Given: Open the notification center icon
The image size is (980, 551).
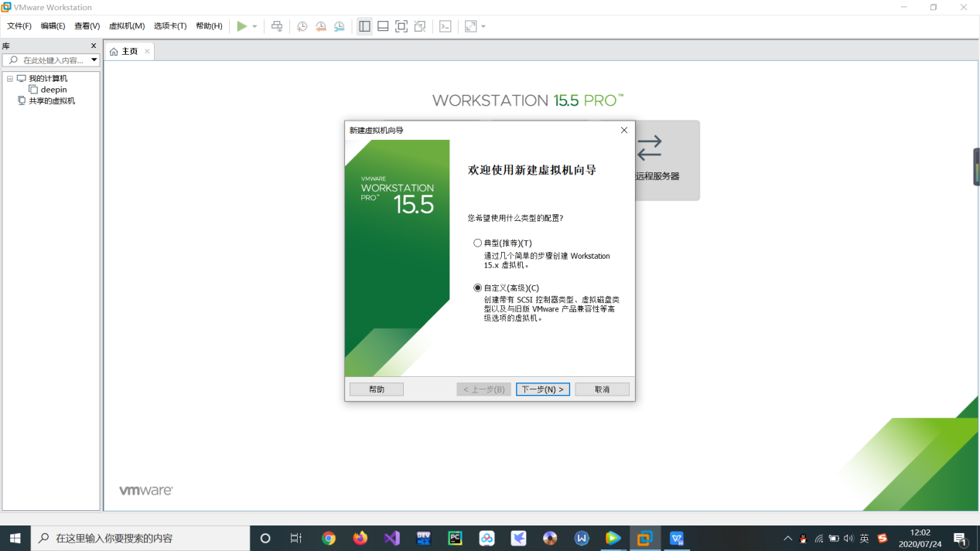Looking at the screenshot, I should click(x=961, y=538).
